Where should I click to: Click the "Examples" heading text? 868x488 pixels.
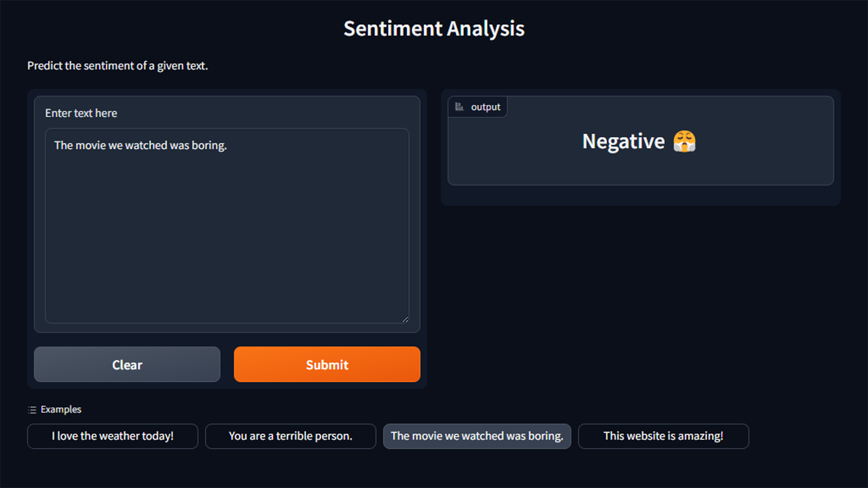point(61,409)
